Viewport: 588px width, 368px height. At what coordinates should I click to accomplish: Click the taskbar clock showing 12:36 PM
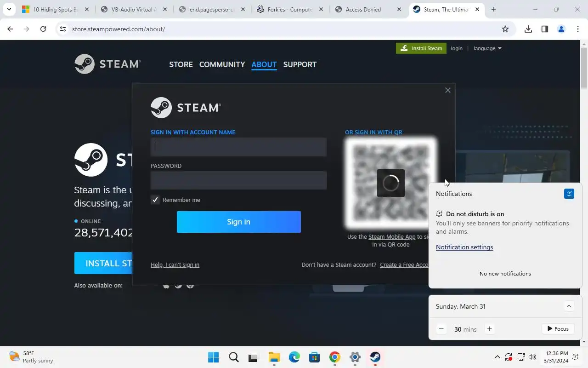(557, 357)
